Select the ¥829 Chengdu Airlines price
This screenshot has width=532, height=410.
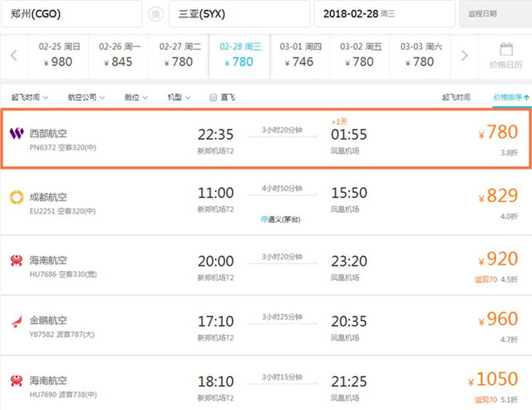(498, 195)
